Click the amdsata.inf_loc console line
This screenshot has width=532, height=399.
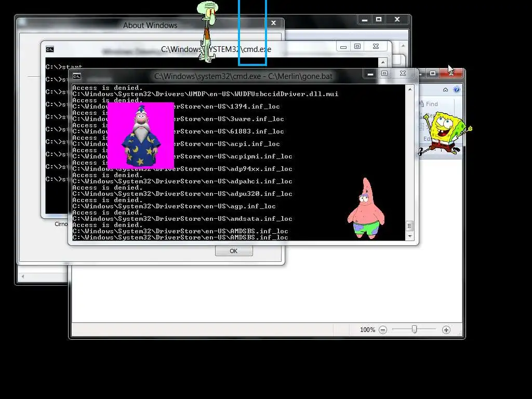click(x=182, y=219)
